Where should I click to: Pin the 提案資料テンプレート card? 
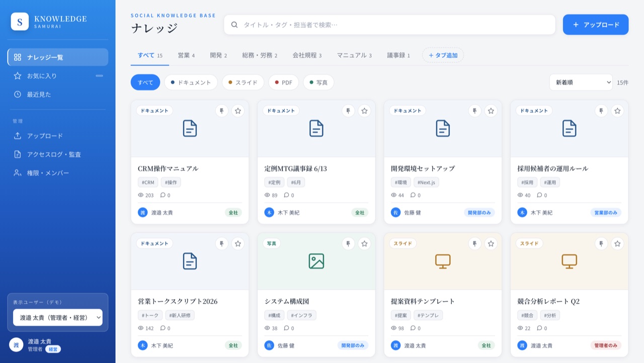(475, 243)
